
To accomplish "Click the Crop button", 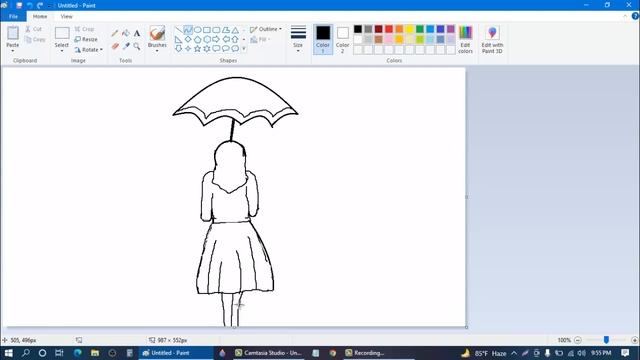I will 84,29.
